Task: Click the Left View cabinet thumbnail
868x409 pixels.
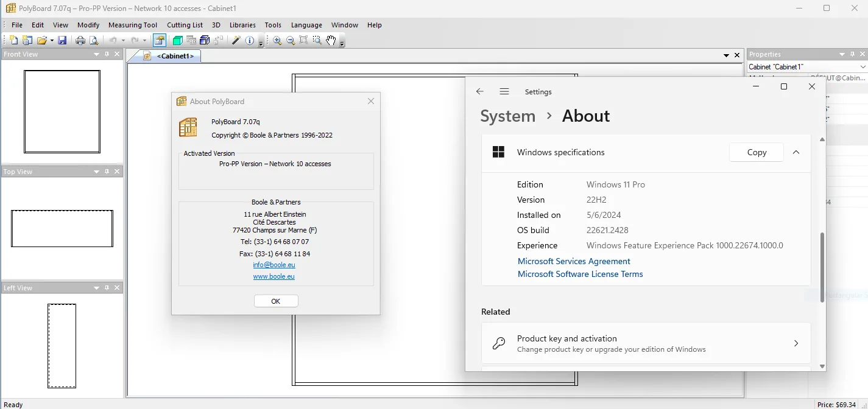Action: pos(62,346)
